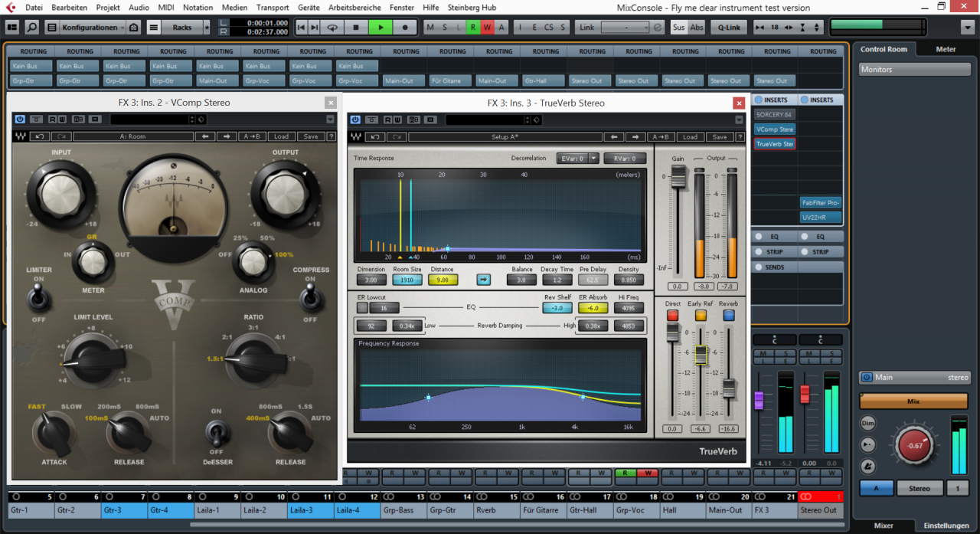Open the Projekt menu

[108, 8]
